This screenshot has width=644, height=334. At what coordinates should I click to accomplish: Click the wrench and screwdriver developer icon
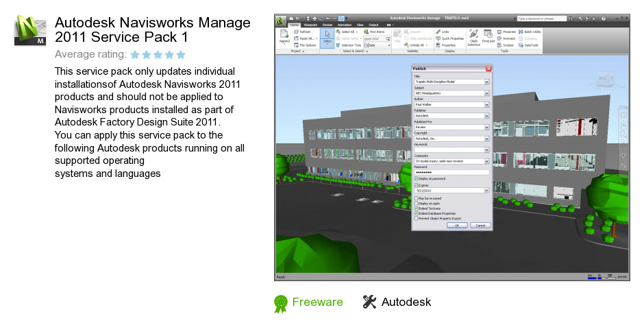tap(369, 302)
